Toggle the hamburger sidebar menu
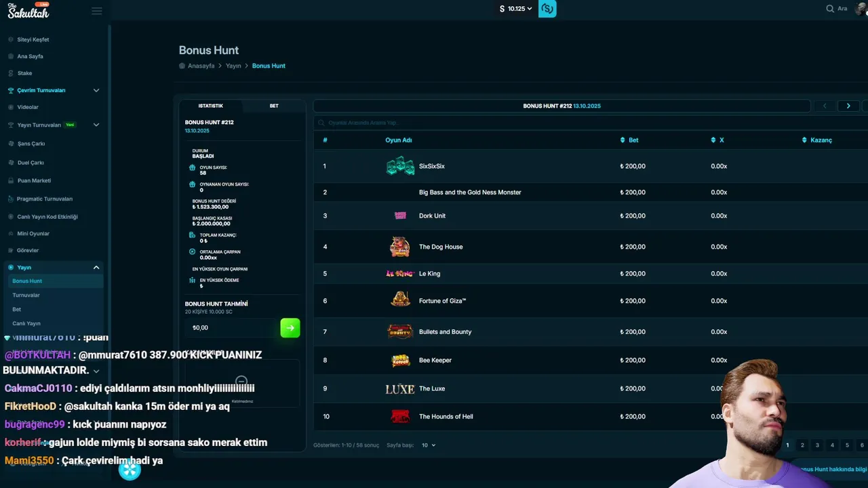 click(x=97, y=11)
